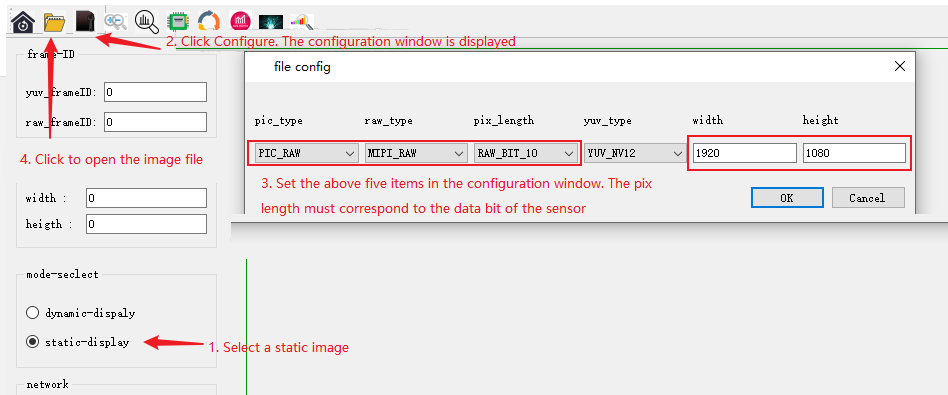Click the yuv_frameID input field

(155, 92)
